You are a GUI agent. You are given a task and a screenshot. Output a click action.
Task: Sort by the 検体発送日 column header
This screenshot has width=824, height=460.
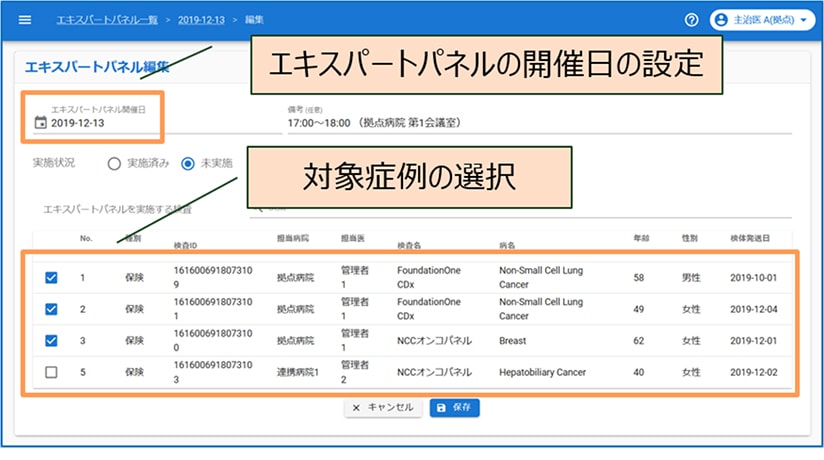click(749, 240)
